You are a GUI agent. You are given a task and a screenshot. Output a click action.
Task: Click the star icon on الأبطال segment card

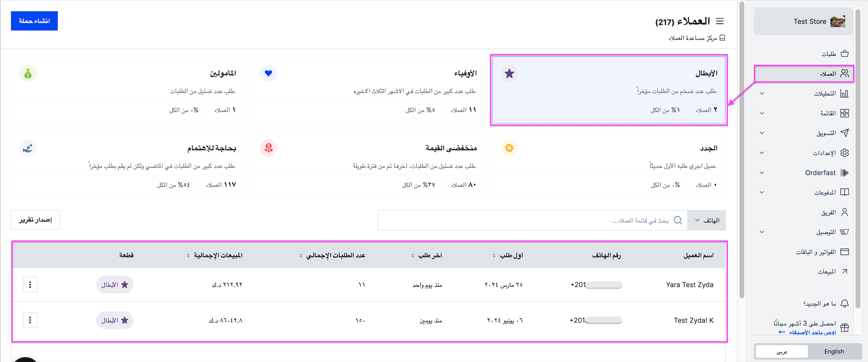[509, 73]
